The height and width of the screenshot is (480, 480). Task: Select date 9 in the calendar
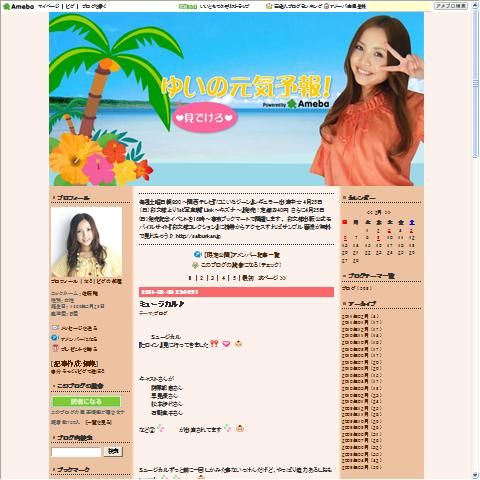[x=378, y=238]
